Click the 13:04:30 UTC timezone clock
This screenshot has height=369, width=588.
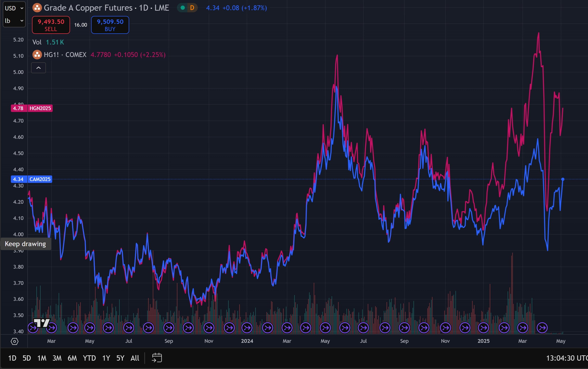(567, 358)
